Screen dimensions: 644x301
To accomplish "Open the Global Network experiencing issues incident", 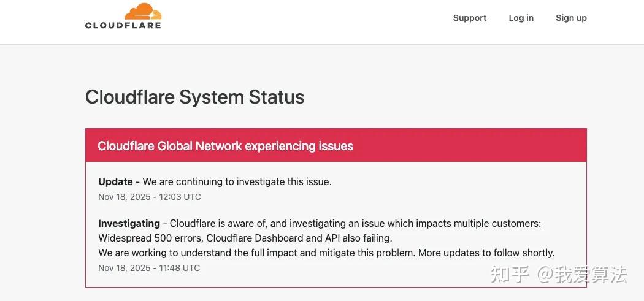I will (225, 146).
